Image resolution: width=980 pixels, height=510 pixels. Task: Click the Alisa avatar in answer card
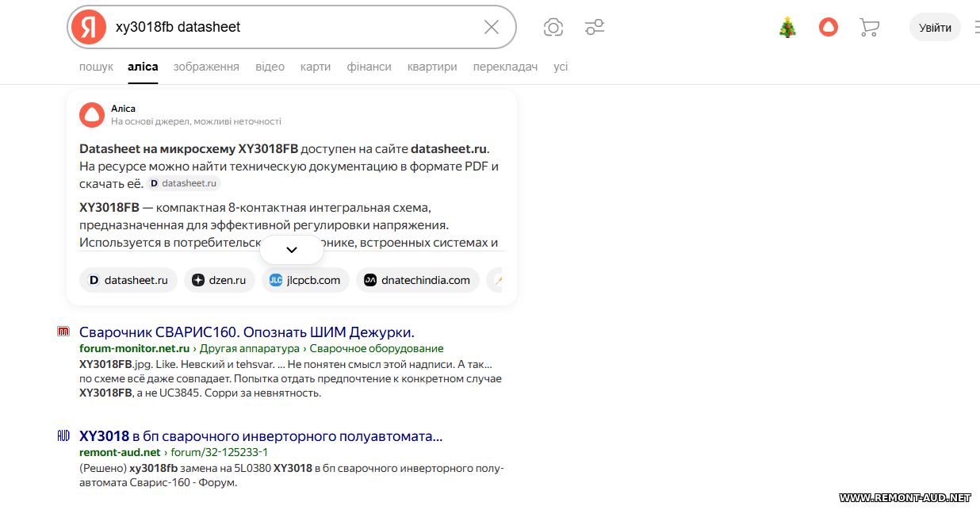pyautogui.click(x=92, y=115)
